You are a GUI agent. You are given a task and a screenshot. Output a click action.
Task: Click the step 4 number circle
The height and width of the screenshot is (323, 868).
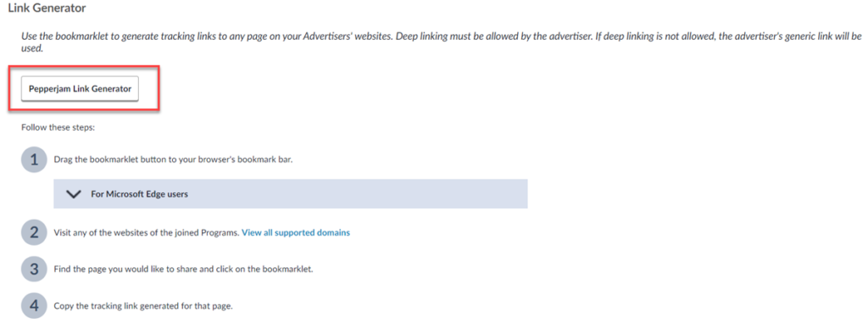(x=34, y=305)
